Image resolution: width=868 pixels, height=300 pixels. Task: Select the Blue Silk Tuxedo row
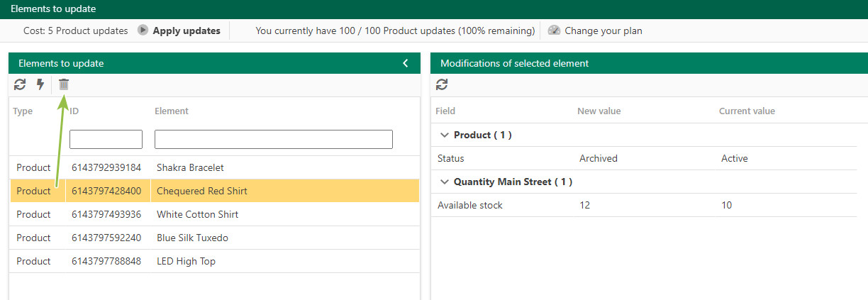tap(214, 238)
